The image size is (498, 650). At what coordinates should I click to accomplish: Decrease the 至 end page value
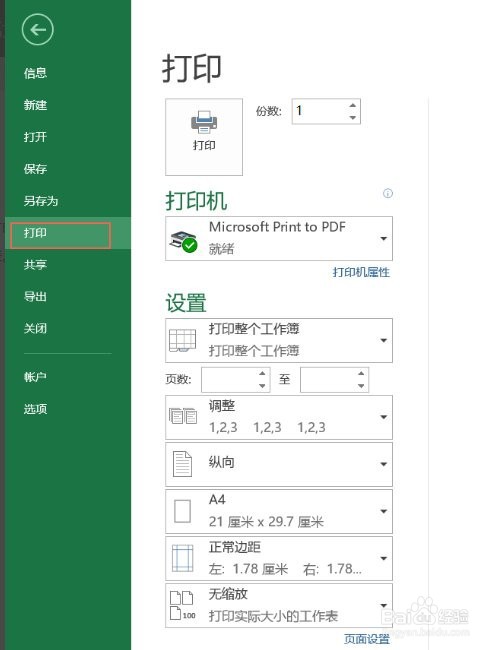pos(361,386)
